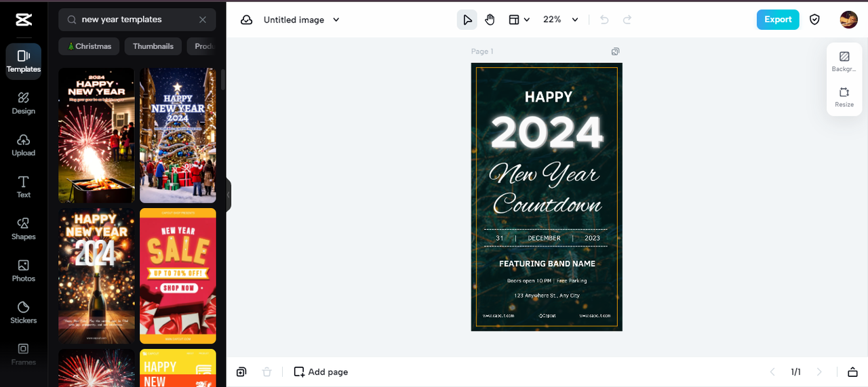Open the Text tool panel
This screenshot has height=387, width=868.
24,187
